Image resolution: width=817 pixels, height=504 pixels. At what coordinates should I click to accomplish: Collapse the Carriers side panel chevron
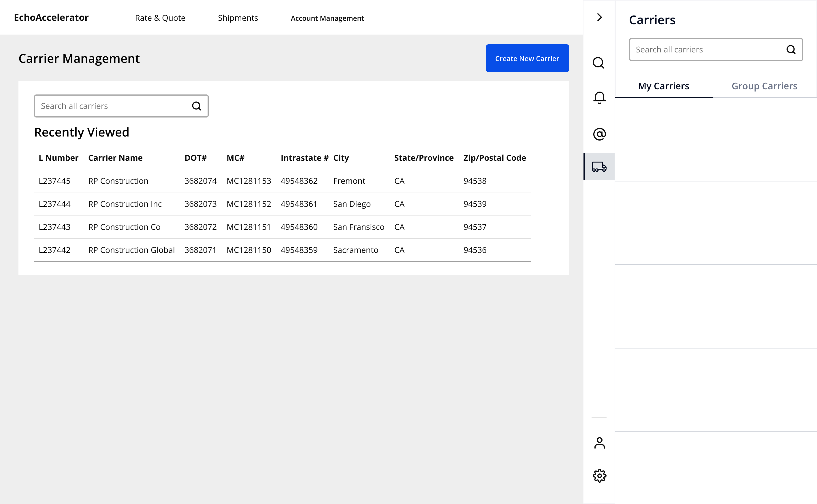[x=599, y=17]
